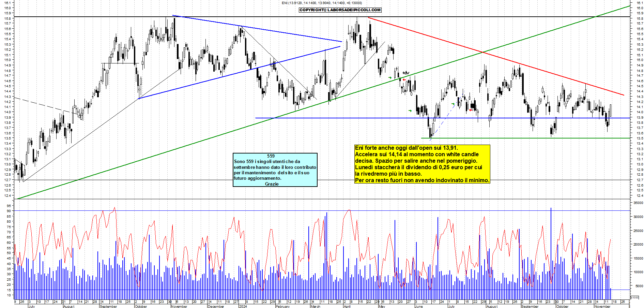This screenshot has width=644, height=308.
Task: Click the long green ascending trendline
Action: (x=324, y=102)
